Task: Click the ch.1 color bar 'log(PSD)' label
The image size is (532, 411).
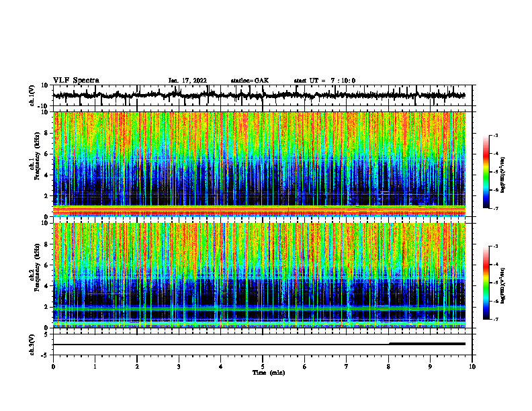Action: click(503, 175)
